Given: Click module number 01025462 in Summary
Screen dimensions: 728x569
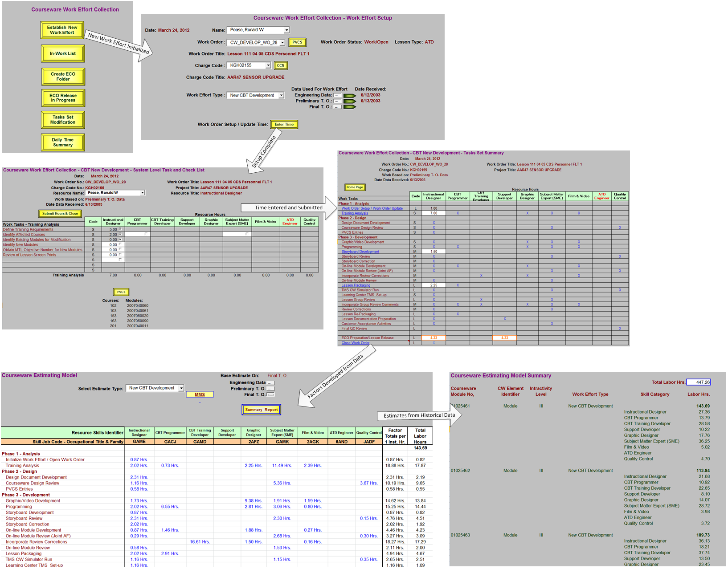Looking at the screenshot, I should 460,471.
